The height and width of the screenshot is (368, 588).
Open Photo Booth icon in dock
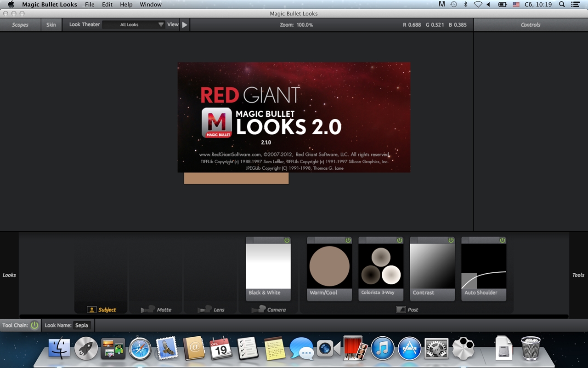click(355, 349)
